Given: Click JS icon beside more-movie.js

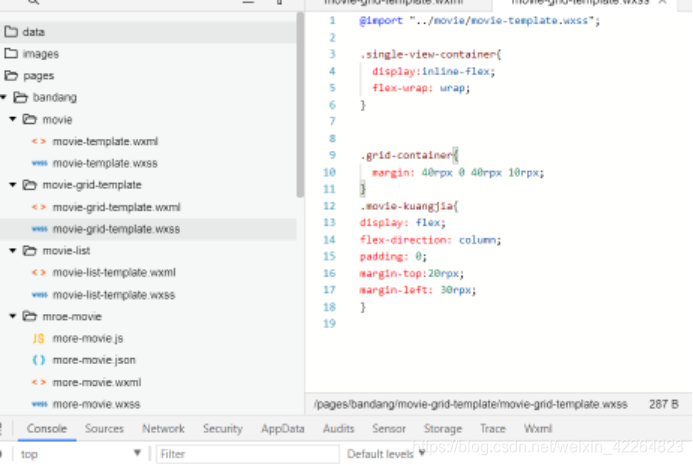Looking at the screenshot, I should 38,338.
